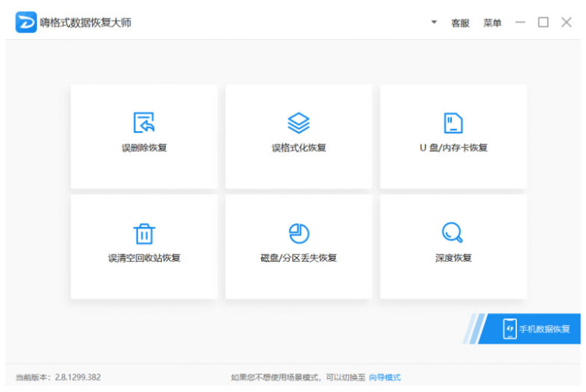This screenshot has height=392, width=586.
Task: Click the undelete recovery icon
Action: click(x=144, y=123)
